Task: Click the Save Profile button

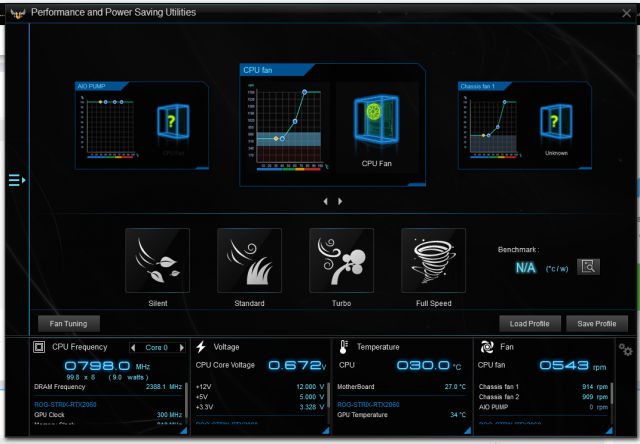Action: pos(596,323)
